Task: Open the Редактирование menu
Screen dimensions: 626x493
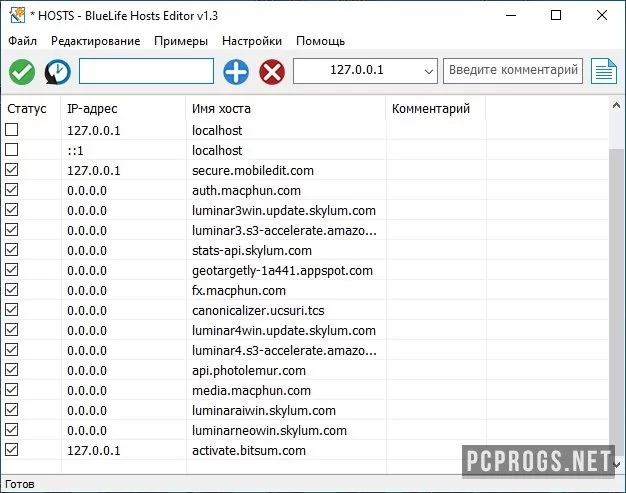Action: pyautogui.click(x=95, y=41)
